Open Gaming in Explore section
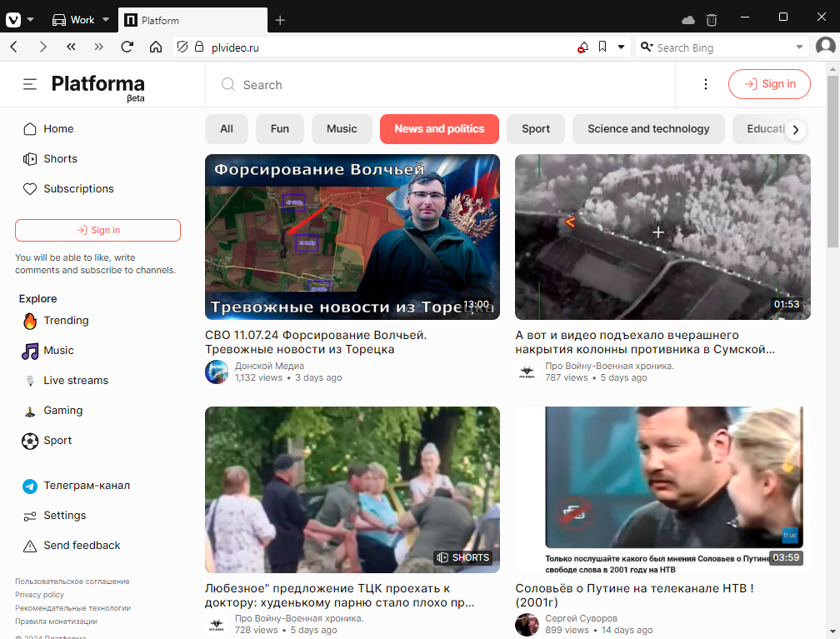 point(52,411)
